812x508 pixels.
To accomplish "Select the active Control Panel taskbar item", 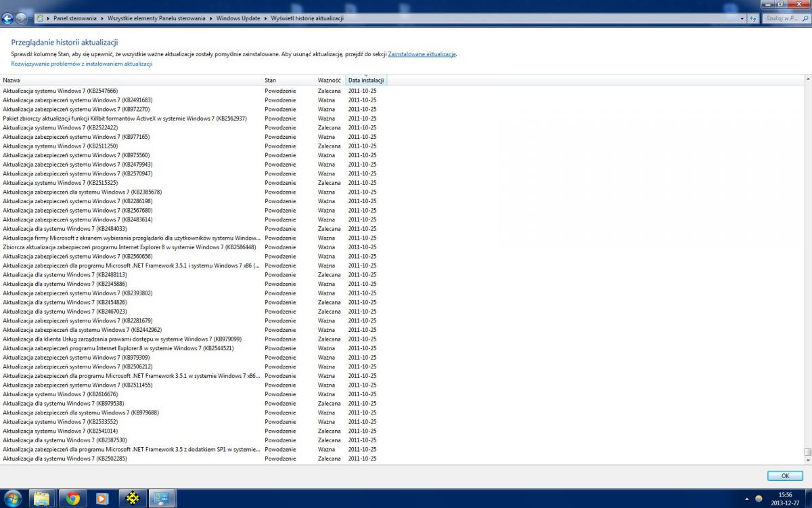I will click(162, 499).
